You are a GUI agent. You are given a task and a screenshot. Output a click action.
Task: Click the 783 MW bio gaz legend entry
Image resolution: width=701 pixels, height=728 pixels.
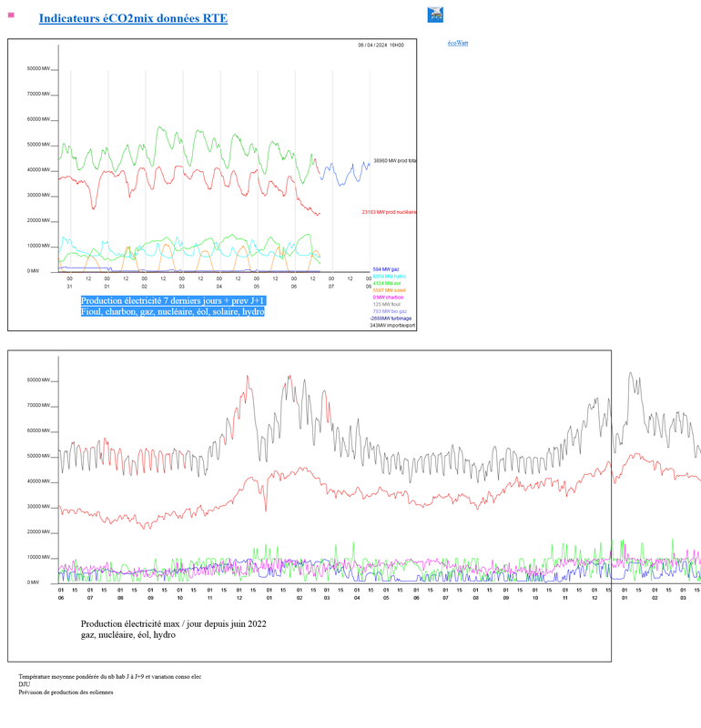tap(390, 311)
